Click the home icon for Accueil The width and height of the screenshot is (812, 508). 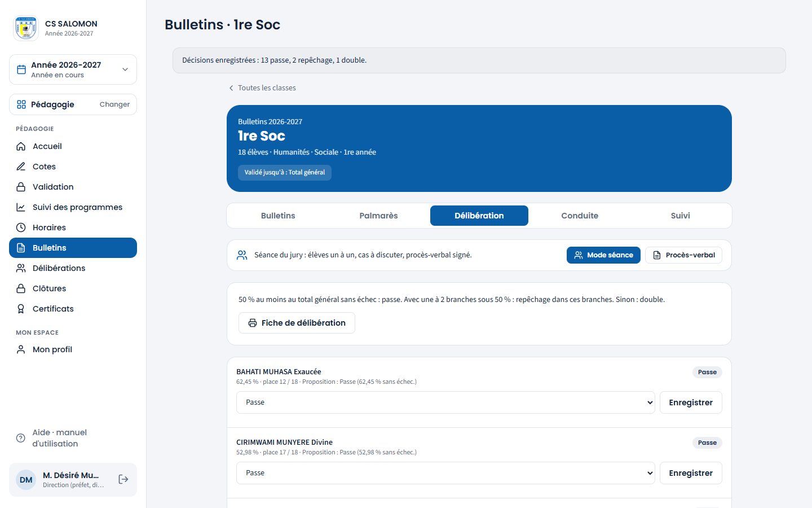coord(21,146)
